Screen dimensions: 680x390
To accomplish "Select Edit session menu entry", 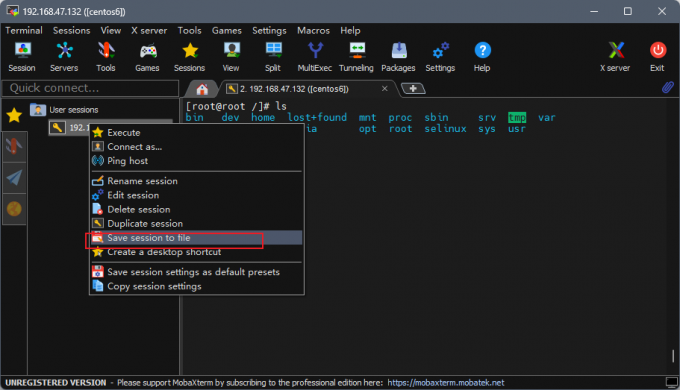I will tap(196, 195).
